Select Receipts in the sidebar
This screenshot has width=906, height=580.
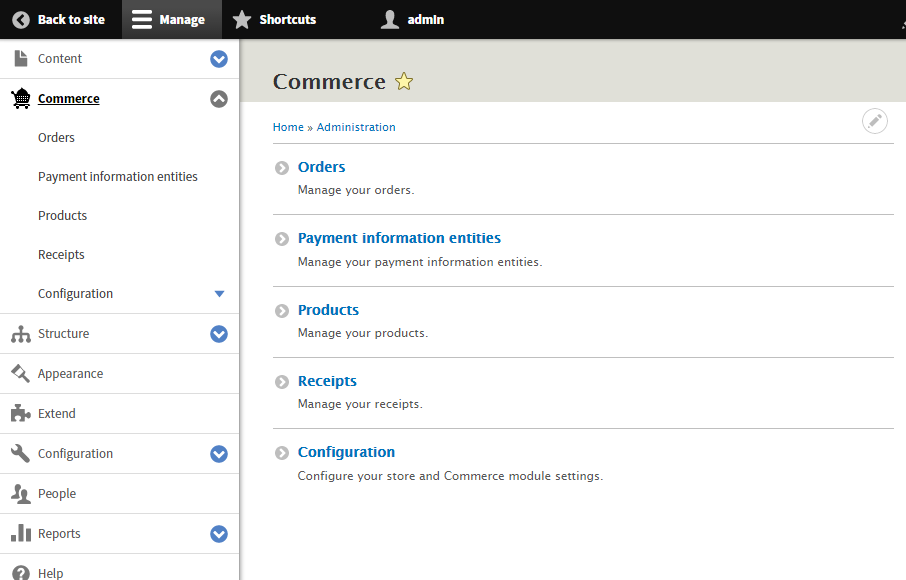point(61,255)
